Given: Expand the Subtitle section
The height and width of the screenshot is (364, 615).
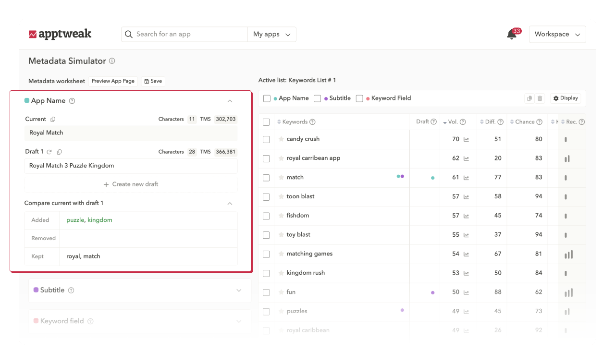Looking at the screenshot, I should point(239,291).
